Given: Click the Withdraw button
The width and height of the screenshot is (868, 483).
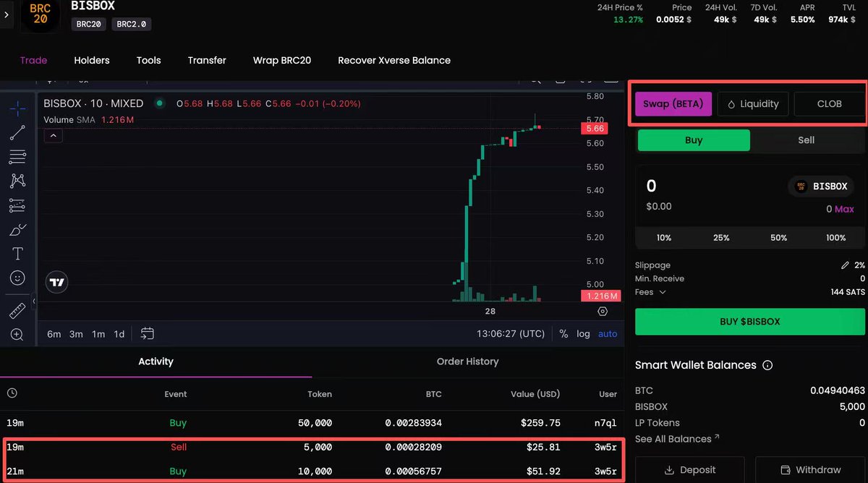Looking at the screenshot, I should click(x=810, y=470).
